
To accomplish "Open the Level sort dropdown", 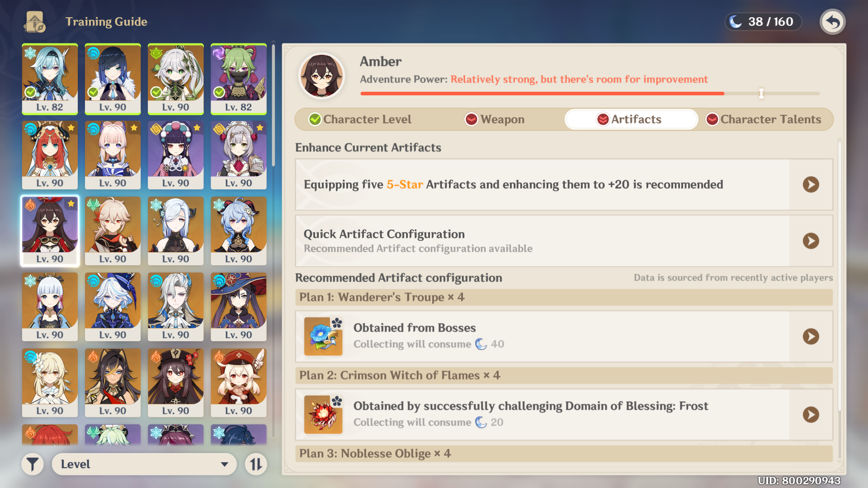I will point(144,464).
